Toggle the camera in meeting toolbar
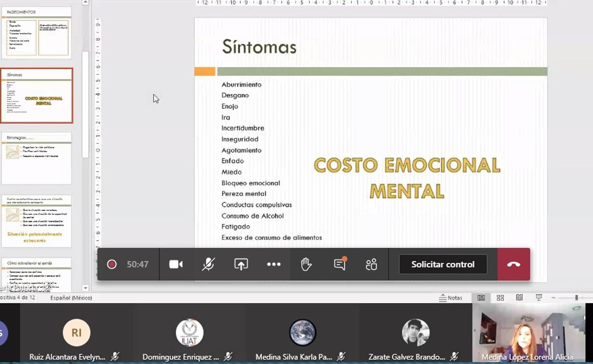The height and width of the screenshot is (364, 593). (176, 264)
